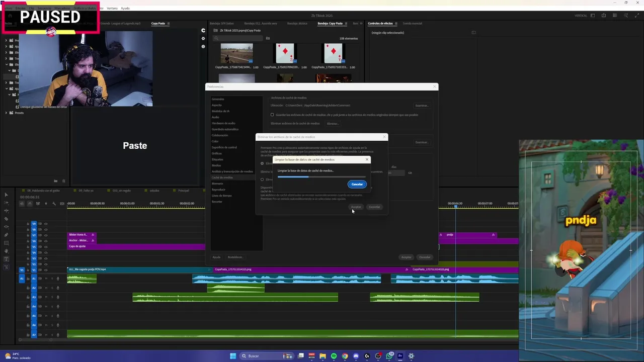Select the Selection arrow tool

pos(6,195)
